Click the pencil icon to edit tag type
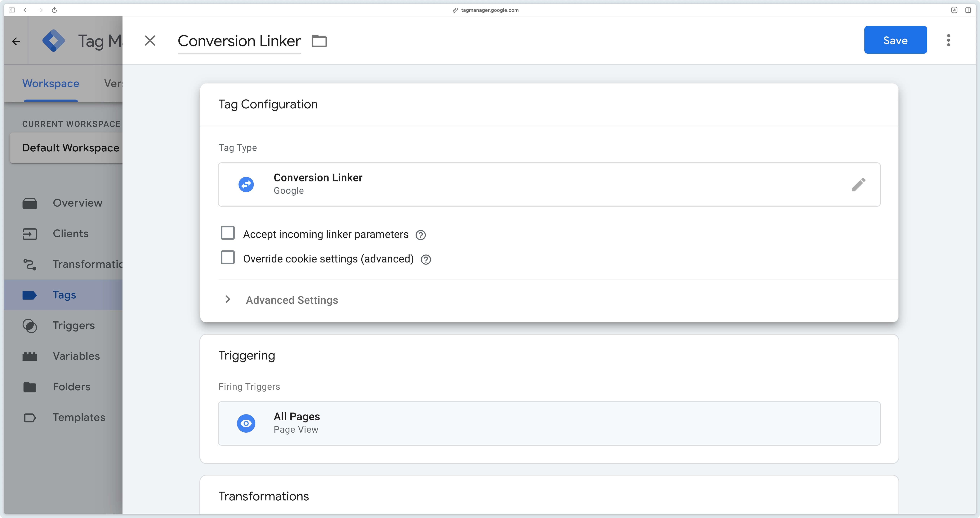The height and width of the screenshot is (518, 980). [x=858, y=185]
